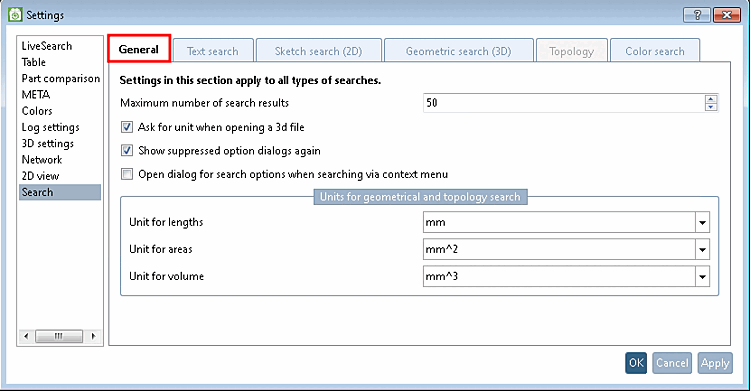This screenshot has height=391, width=750.
Task: Click the Apply button
Action: tap(715, 363)
